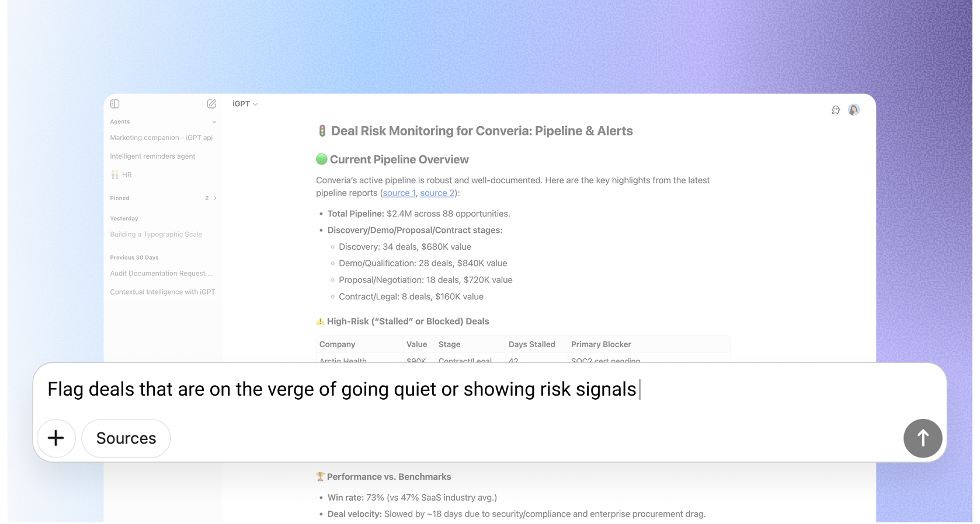
Task: Open Audit Documentation Request chat
Action: (161, 274)
